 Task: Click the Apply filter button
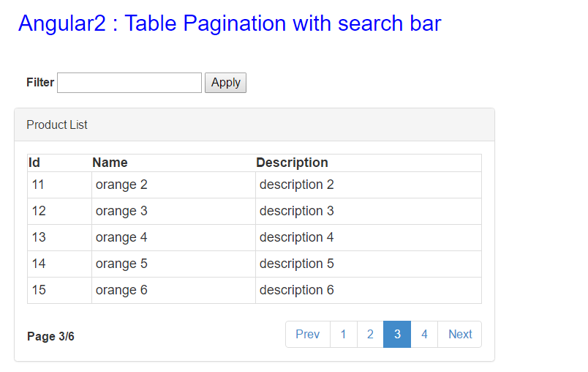225,83
